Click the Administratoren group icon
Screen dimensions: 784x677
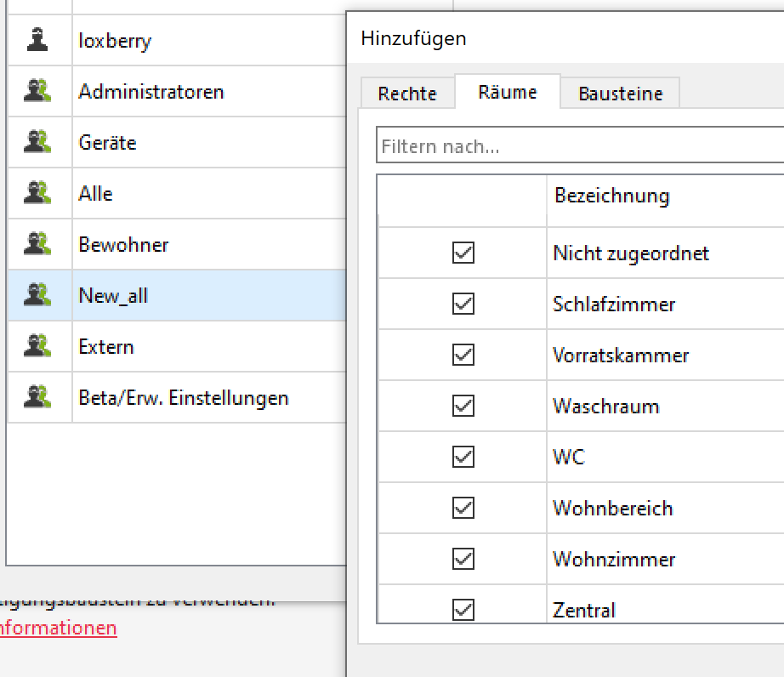tap(37, 91)
